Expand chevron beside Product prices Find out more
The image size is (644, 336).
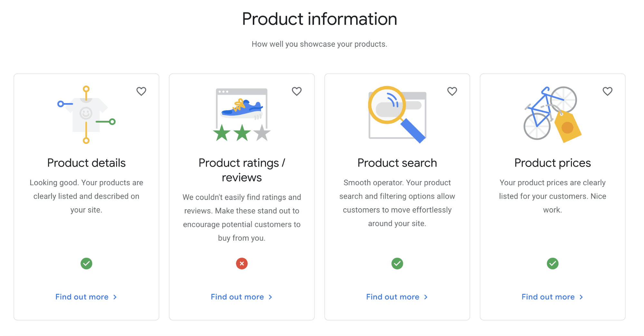click(x=581, y=297)
